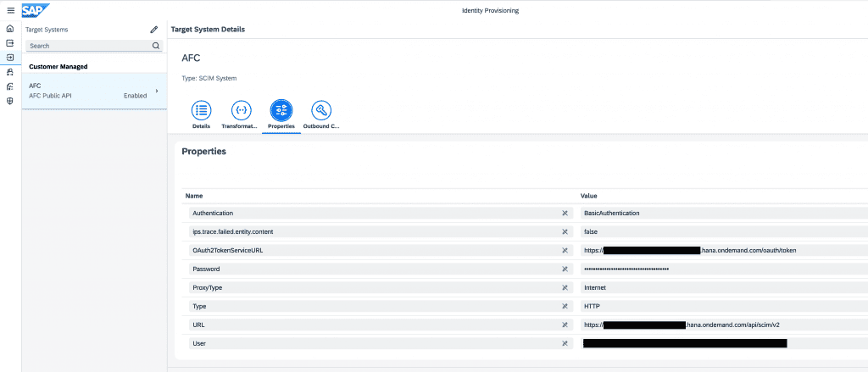Switch to the Properties tab

pos(281,115)
